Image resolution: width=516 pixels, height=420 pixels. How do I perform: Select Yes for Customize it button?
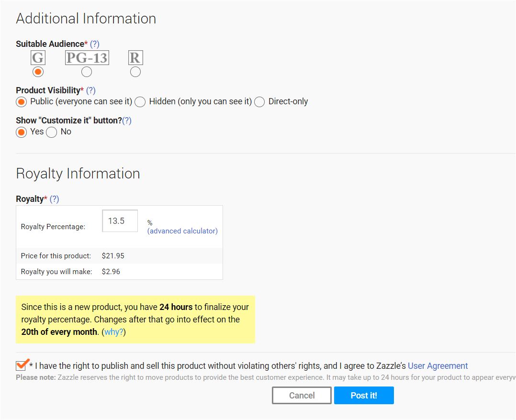pyautogui.click(x=21, y=132)
